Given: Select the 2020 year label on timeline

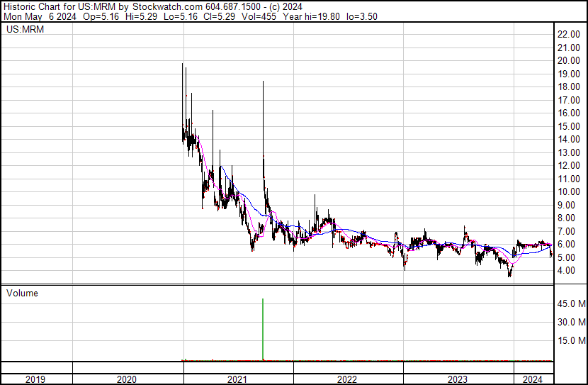Looking at the screenshot, I should [x=127, y=379].
